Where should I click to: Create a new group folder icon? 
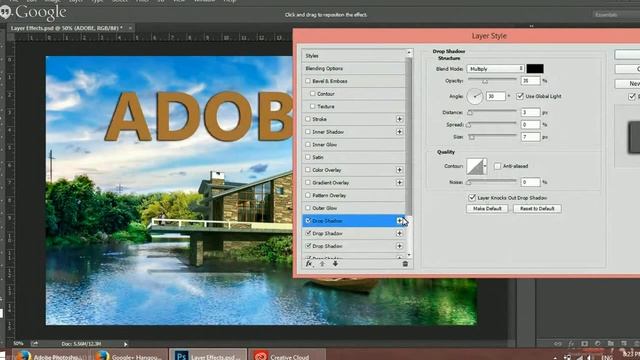tap(611, 344)
